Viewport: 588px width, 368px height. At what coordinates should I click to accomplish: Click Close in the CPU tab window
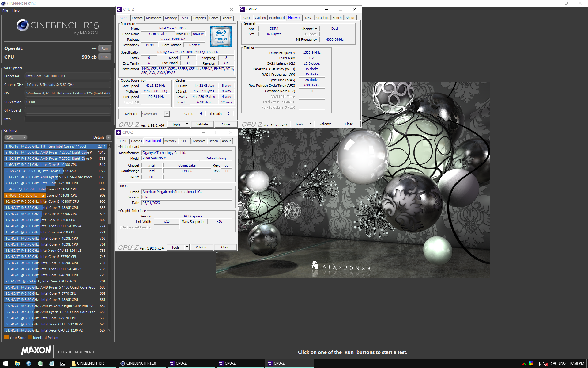226,124
